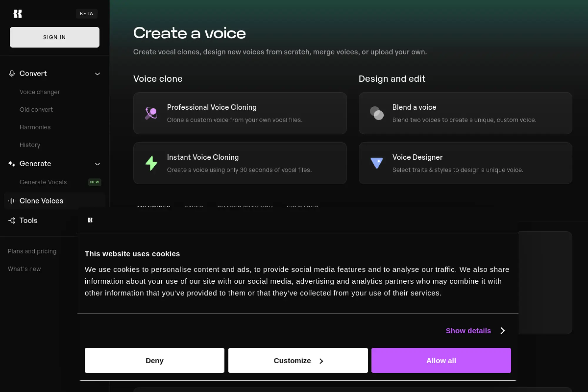
Task: Deny cookies with Deny button
Action: (154, 361)
